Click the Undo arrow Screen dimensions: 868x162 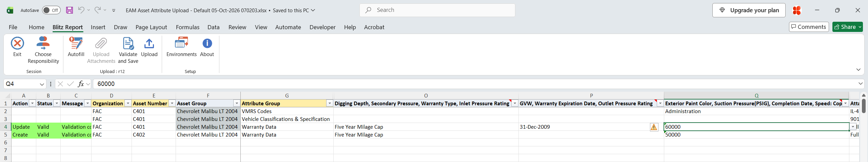(x=81, y=10)
